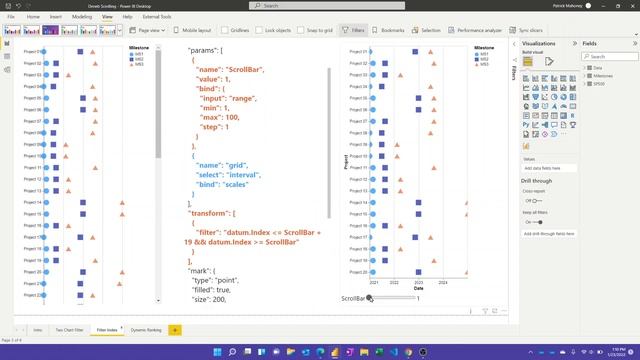Viewport: 640px width, 360px height.
Task: Open the Page view dropdown
Action: 147,30
